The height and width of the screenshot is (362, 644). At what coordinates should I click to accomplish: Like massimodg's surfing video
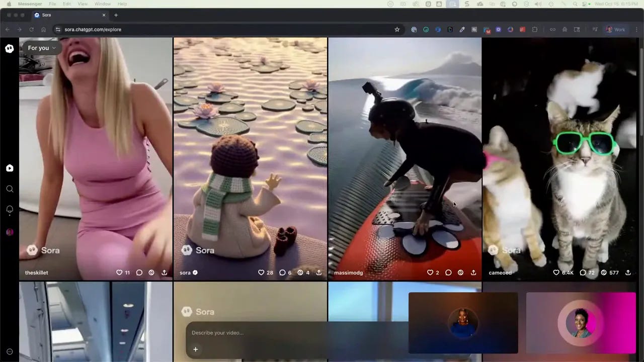click(x=430, y=273)
